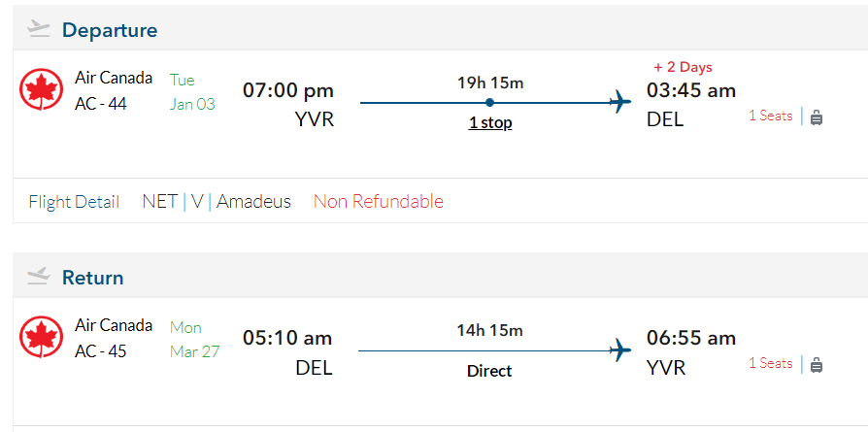Click the 1 Seats text for return

[x=770, y=363]
